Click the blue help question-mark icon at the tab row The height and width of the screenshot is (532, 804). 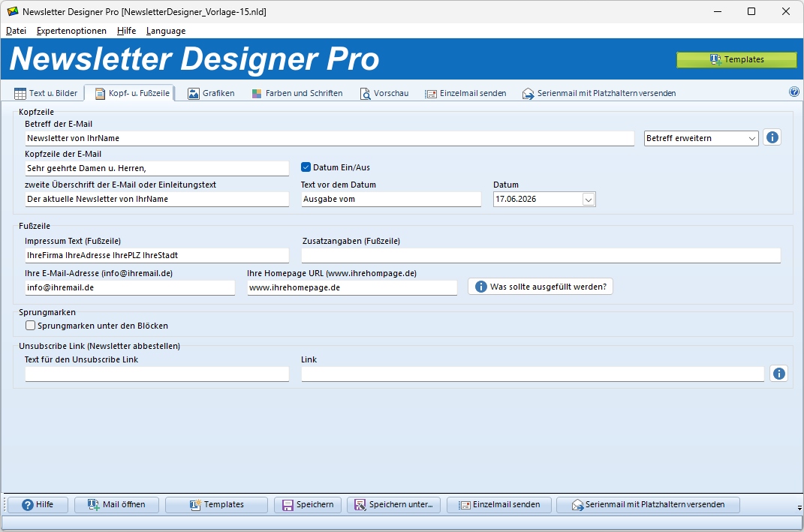793,92
